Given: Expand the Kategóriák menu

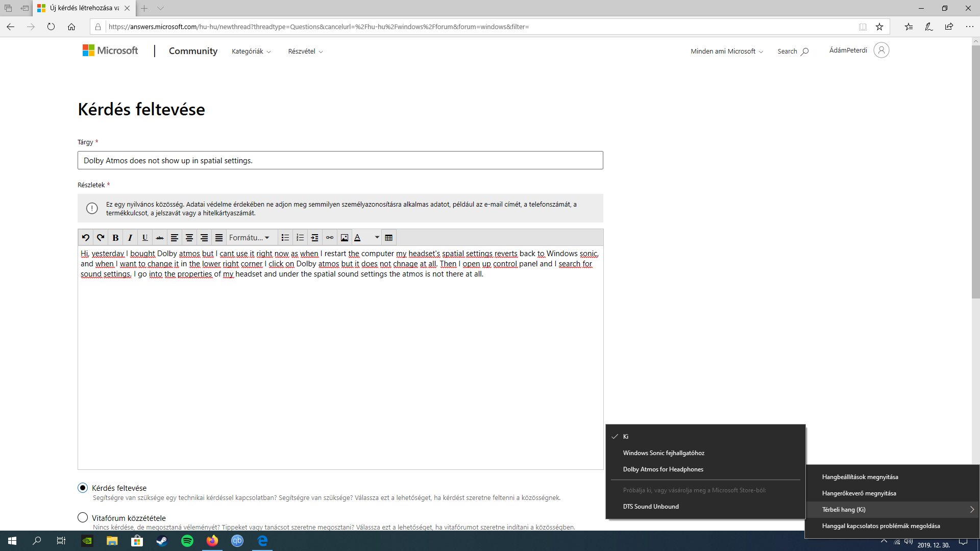Looking at the screenshot, I should click(251, 51).
